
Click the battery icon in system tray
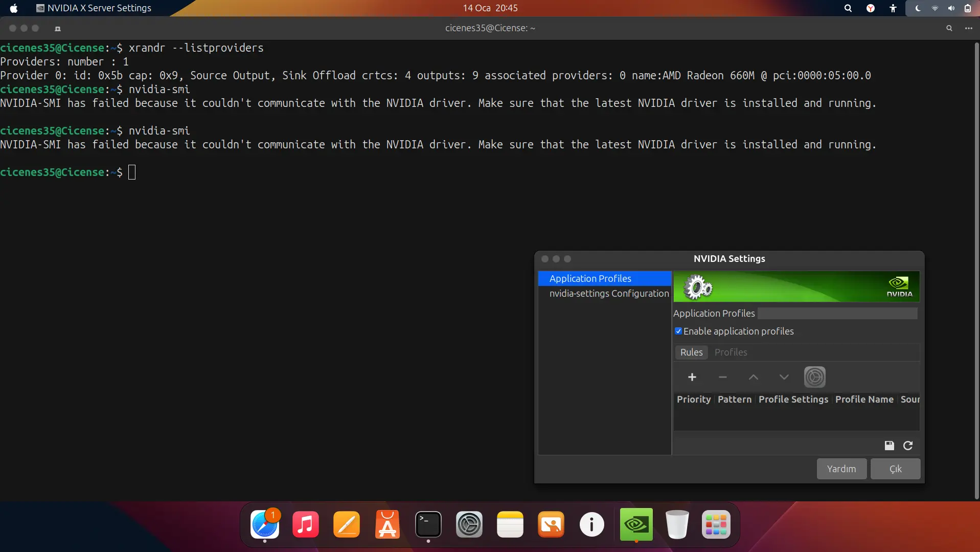(968, 8)
